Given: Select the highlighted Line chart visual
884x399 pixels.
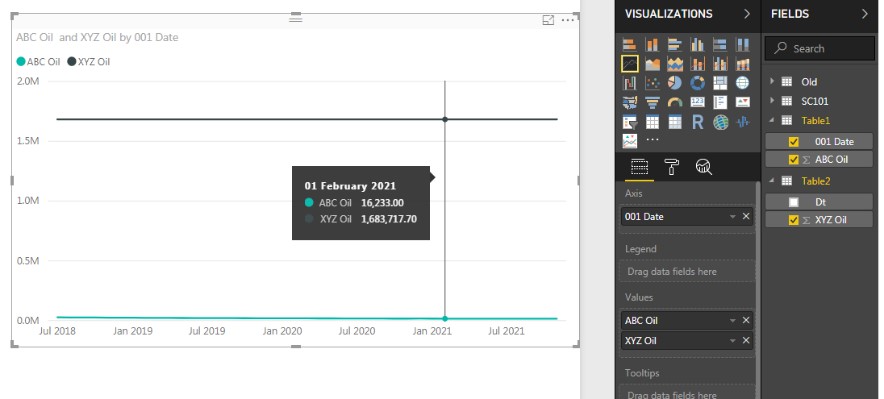Looking at the screenshot, I should (x=630, y=64).
